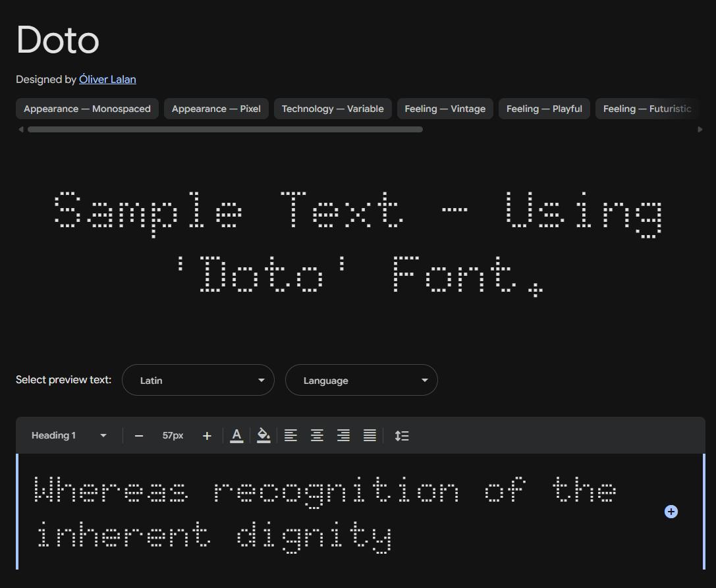Click the 'Select preview text:' label
This screenshot has height=588, width=716.
[x=63, y=380]
